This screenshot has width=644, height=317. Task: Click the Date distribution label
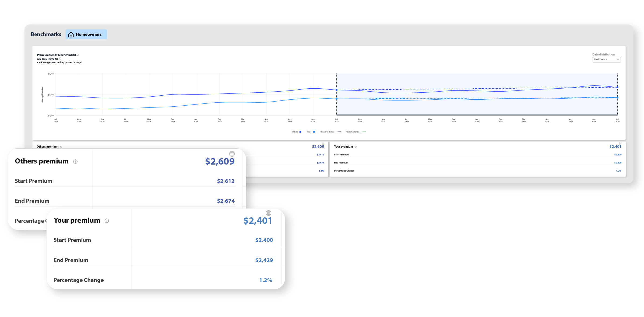tap(603, 54)
